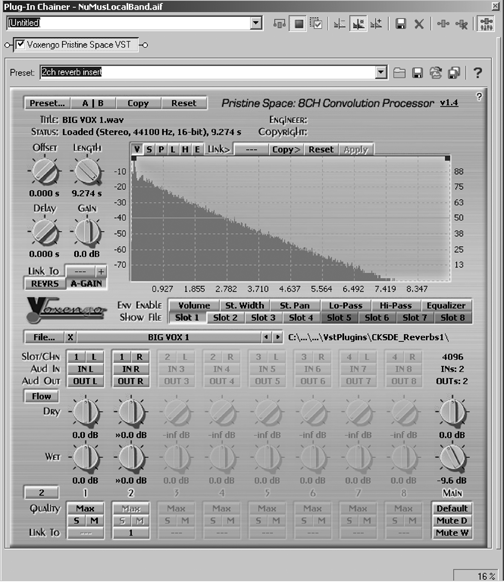
Task: Click the next file arrow beside BIG VOX 1
Action: [x=277, y=337]
